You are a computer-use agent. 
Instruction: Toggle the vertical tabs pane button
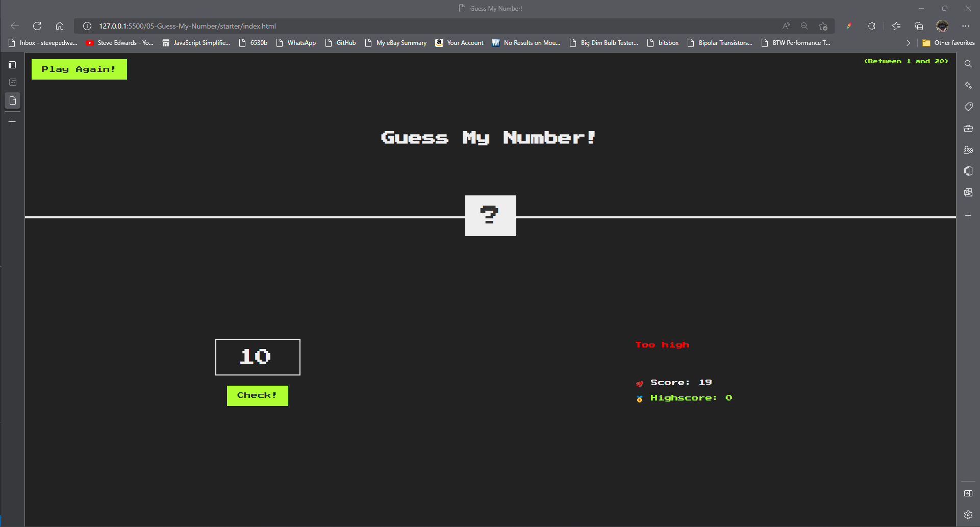[12, 65]
